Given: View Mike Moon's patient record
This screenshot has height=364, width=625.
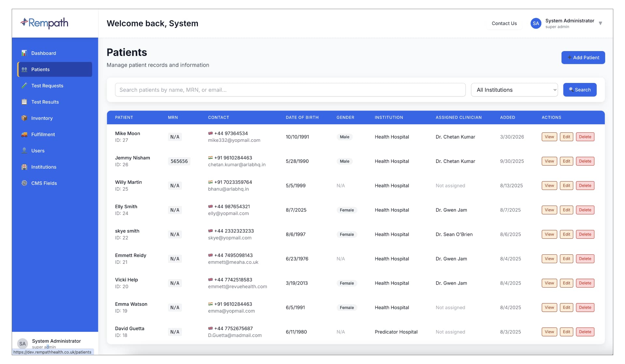Looking at the screenshot, I should click(x=549, y=137).
